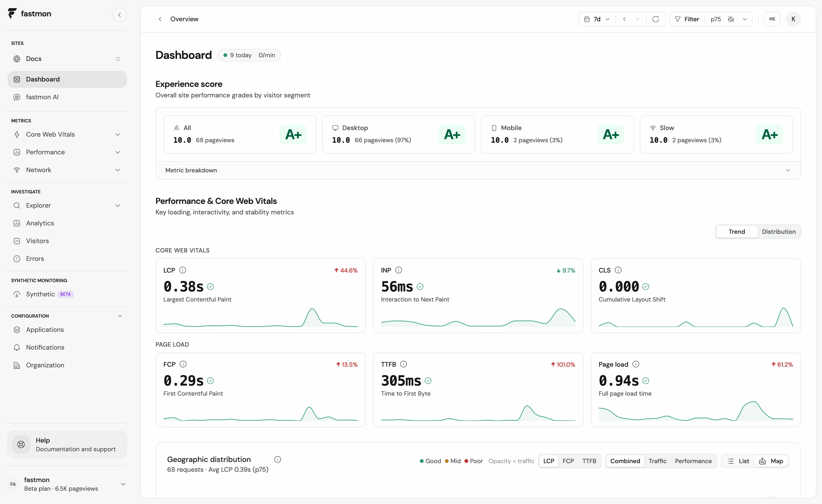Screen dimensions: 822x504
Task: Open the user avatar K menu
Action: point(793,19)
